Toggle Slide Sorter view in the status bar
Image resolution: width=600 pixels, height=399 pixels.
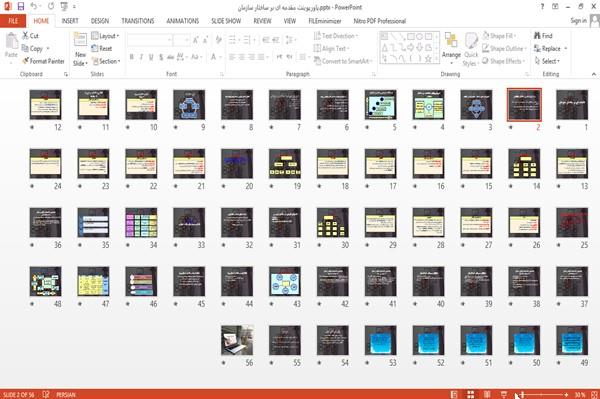(x=471, y=394)
